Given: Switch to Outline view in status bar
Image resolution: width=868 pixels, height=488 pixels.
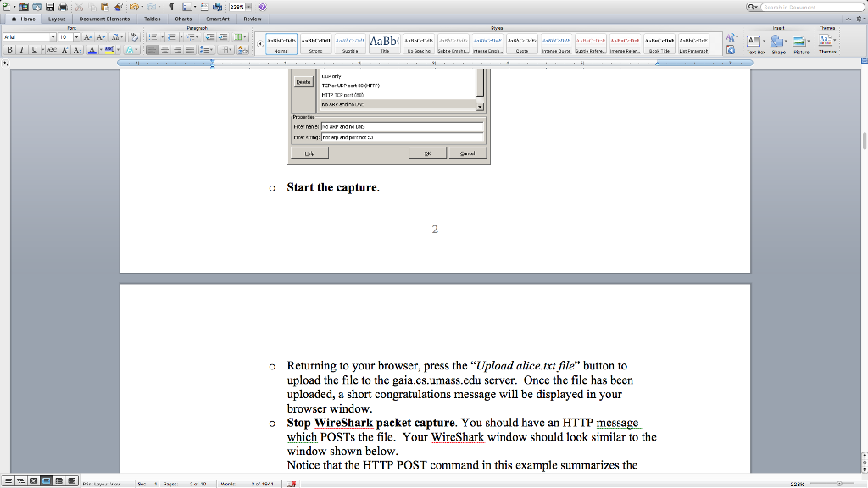Looking at the screenshot, I should coord(21,481).
